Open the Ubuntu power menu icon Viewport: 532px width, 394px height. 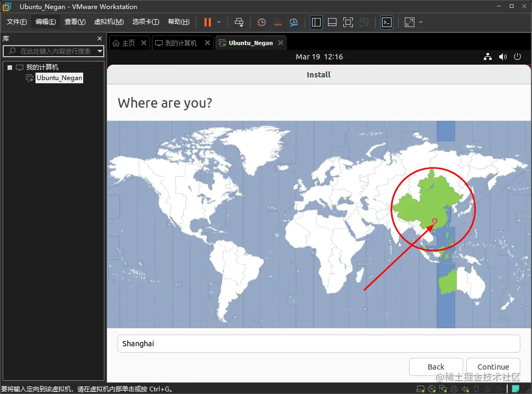point(517,57)
